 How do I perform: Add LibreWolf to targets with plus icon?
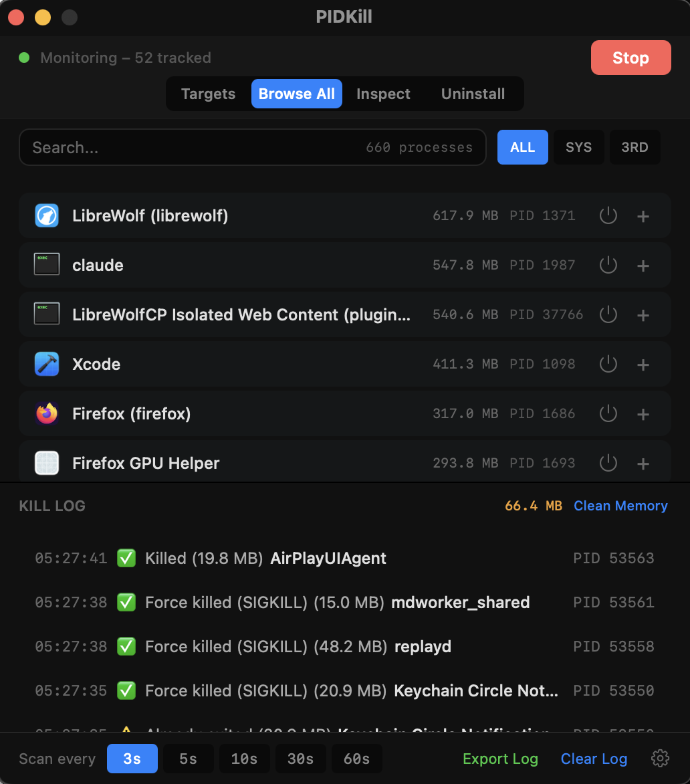(x=643, y=216)
